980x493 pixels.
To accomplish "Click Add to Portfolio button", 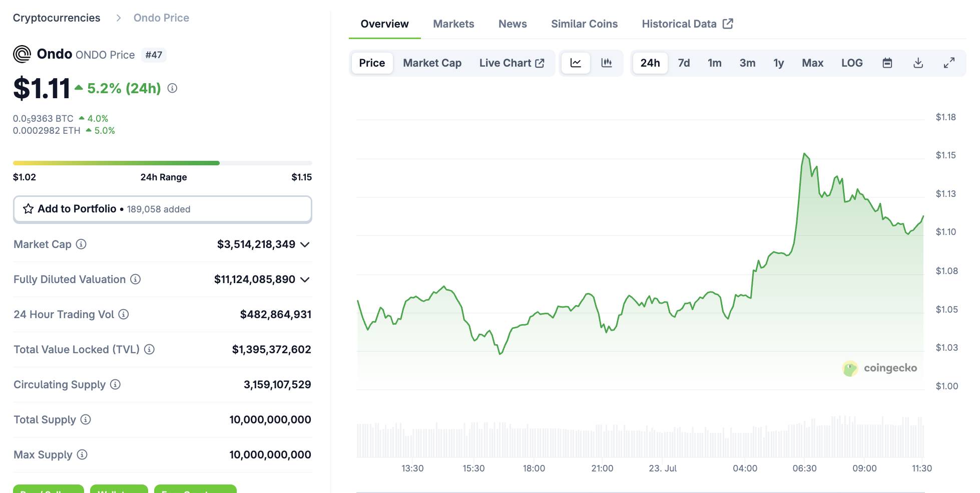I will [x=163, y=209].
